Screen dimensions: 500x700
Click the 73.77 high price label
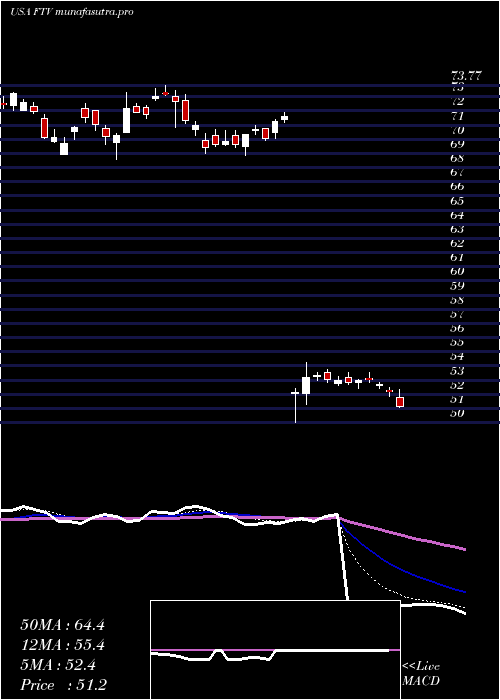tap(465, 76)
